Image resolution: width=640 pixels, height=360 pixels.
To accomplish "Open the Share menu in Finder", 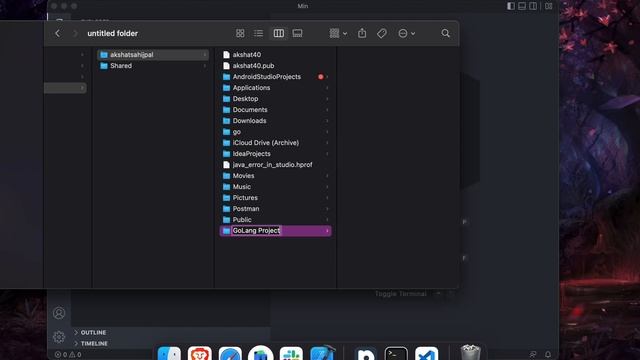I will (362, 33).
